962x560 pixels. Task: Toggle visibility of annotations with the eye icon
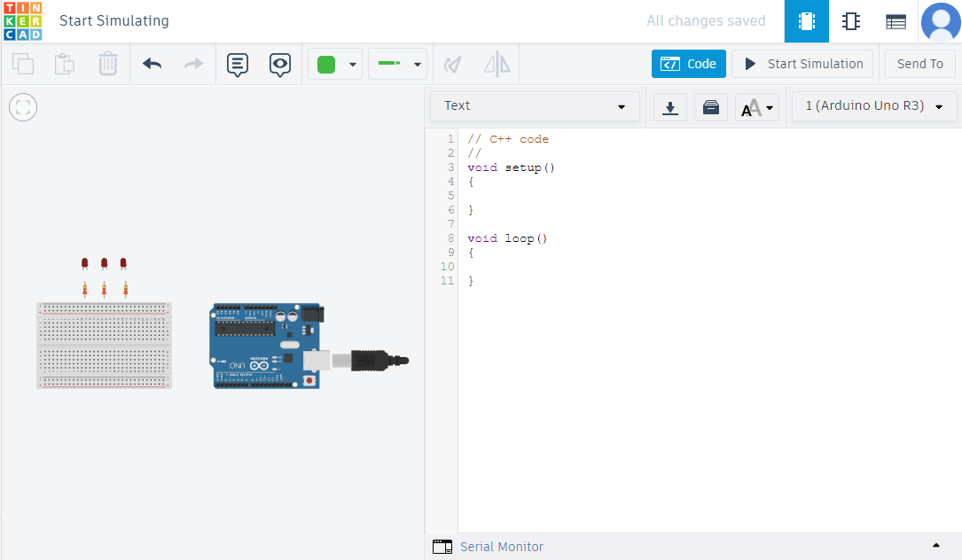pos(280,63)
